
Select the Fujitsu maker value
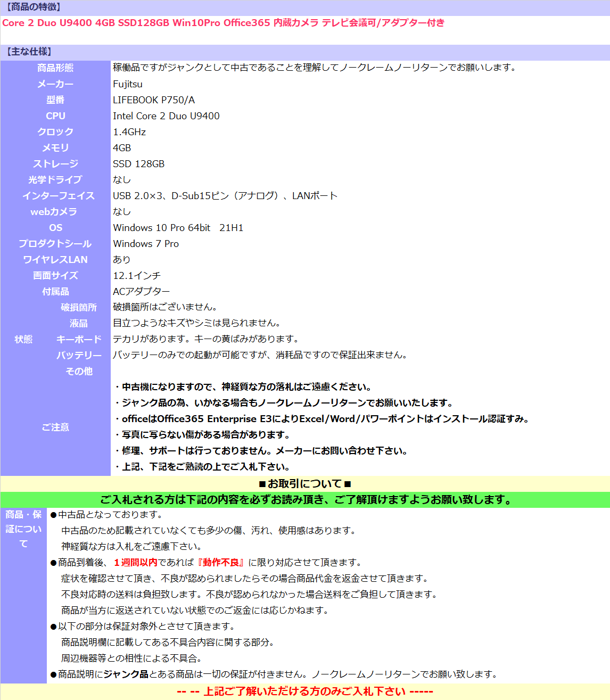point(128,84)
